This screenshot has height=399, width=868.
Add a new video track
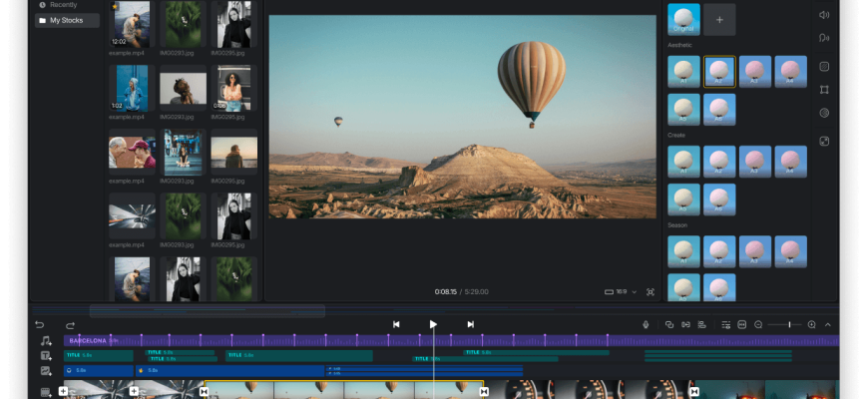pyautogui.click(x=46, y=392)
